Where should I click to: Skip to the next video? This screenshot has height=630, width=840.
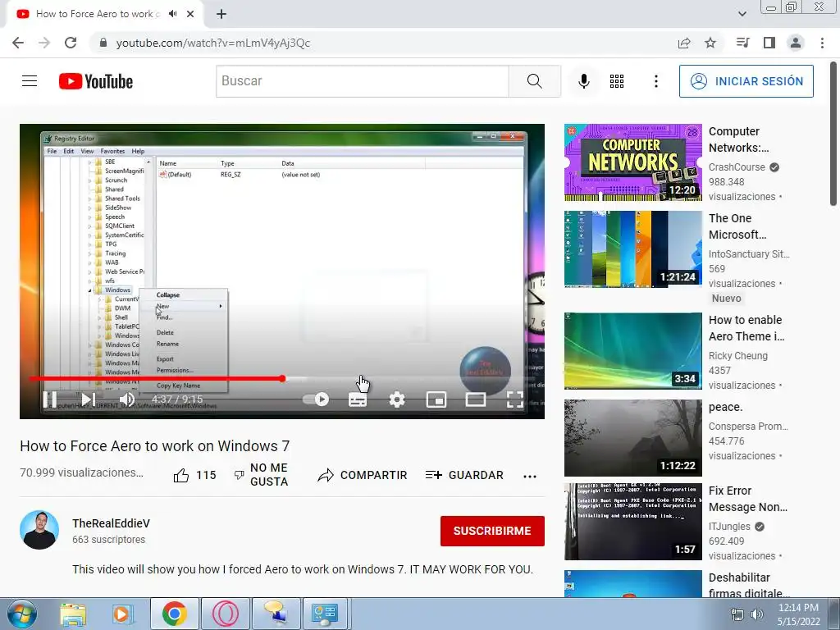[x=89, y=399]
